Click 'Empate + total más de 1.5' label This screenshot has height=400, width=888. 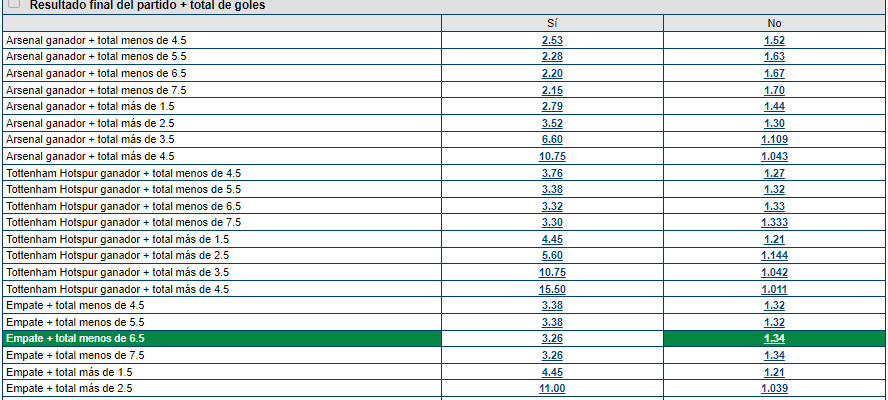[x=69, y=372]
